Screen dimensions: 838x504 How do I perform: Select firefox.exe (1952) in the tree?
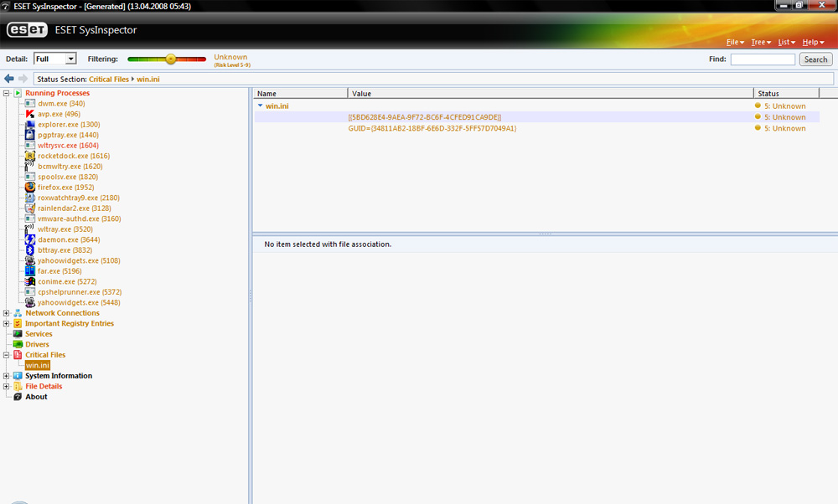click(x=65, y=188)
